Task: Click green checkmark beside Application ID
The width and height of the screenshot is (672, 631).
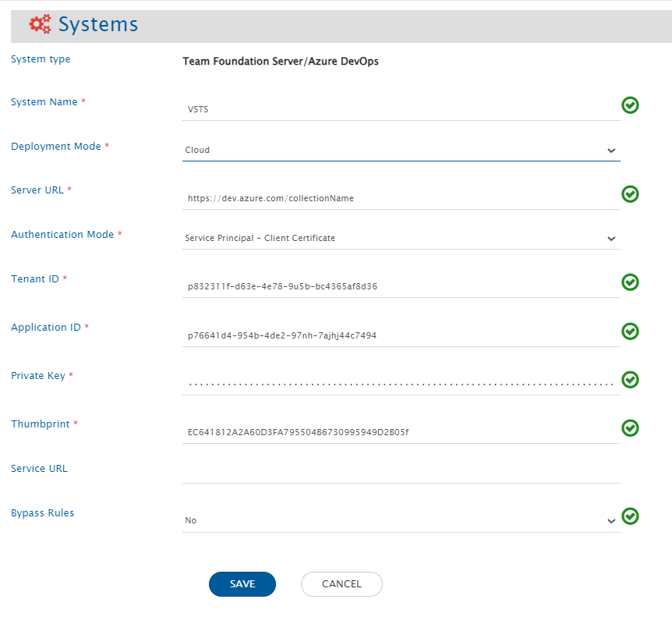Action: 630,331
